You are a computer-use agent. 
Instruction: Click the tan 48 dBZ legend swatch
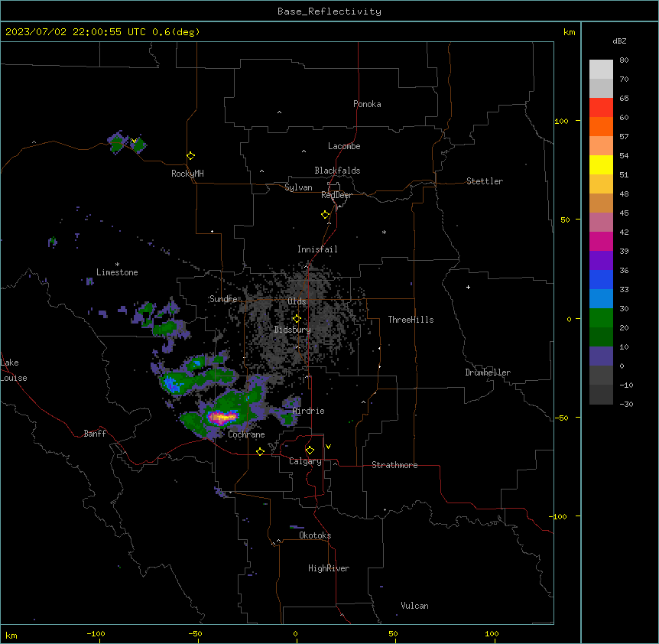[601, 203]
